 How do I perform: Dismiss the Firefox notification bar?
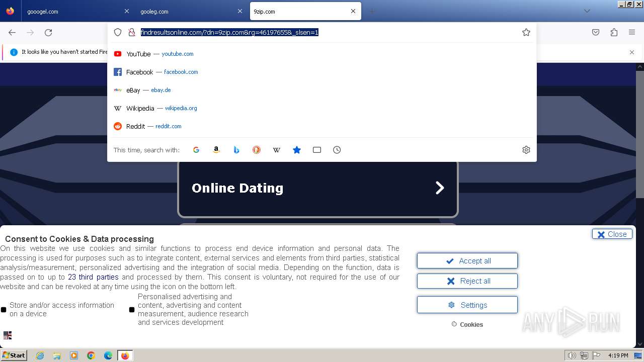tap(632, 52)
